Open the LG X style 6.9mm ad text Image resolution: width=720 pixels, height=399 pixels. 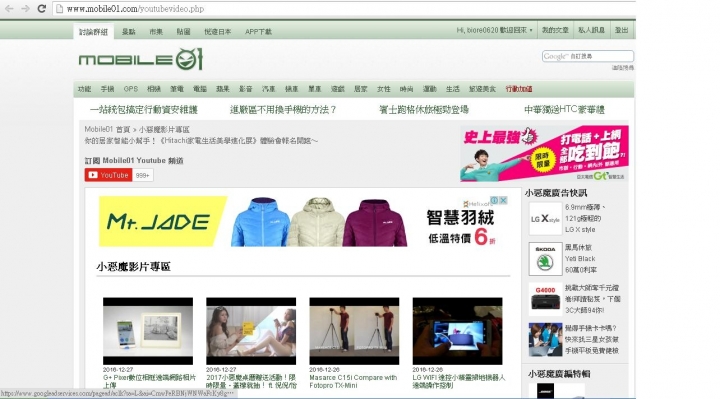(x=585, y=219)
